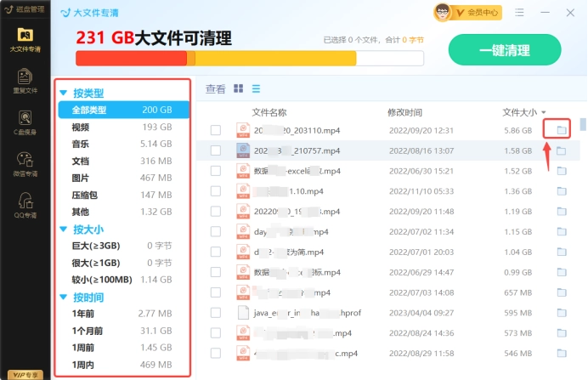This screenshot has width=588, height=380.
Task: Switch to grid view icon
Action: pos(239,88)
